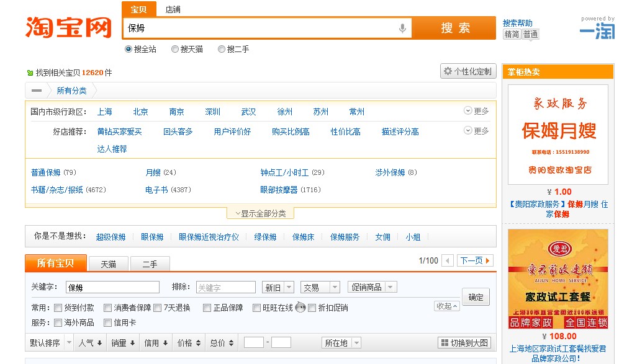Image resolution: width=632 pixels, height=364 pixels.
Task: Switch to large image grid view (切换到大图)
Action: point(464,343)
